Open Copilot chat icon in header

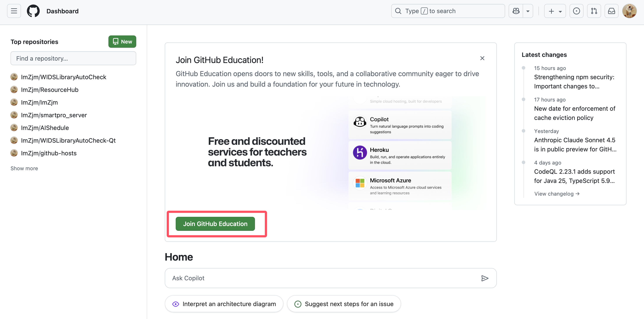[516, 11]
